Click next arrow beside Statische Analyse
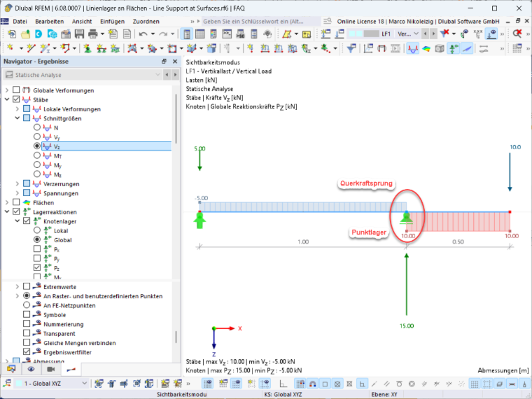 176,75
